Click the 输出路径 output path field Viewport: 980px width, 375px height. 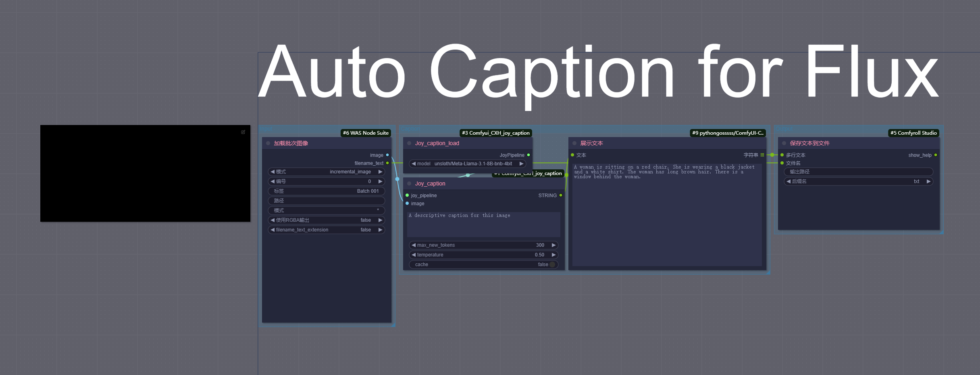point(859,172)
